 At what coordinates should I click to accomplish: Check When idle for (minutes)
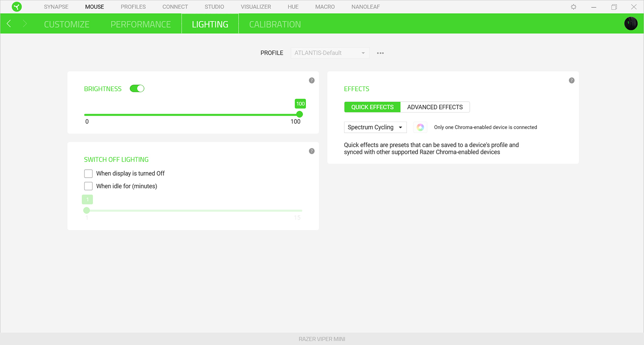point(88,186)
